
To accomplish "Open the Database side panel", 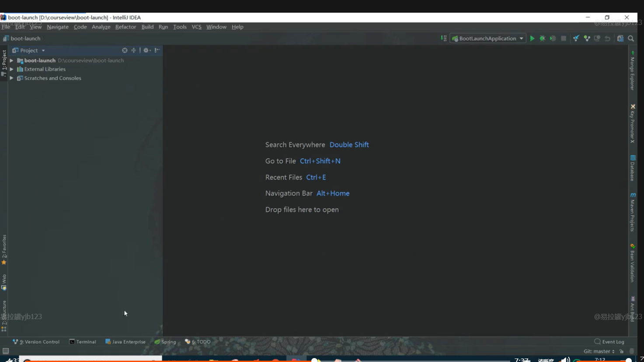I will tap(632, 168).
